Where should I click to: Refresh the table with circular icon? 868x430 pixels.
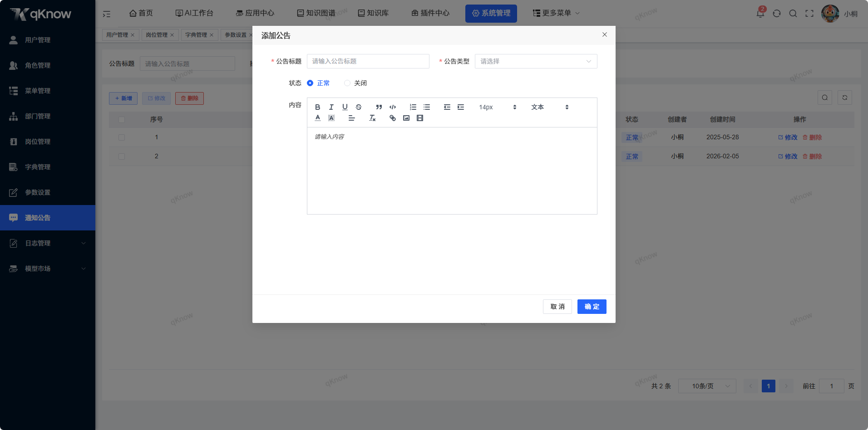845,98
